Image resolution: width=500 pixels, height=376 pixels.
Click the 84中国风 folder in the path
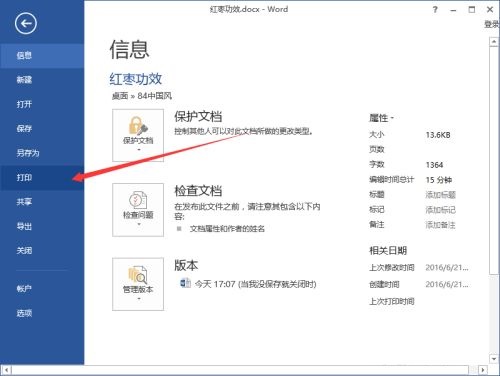pos(154,96)
